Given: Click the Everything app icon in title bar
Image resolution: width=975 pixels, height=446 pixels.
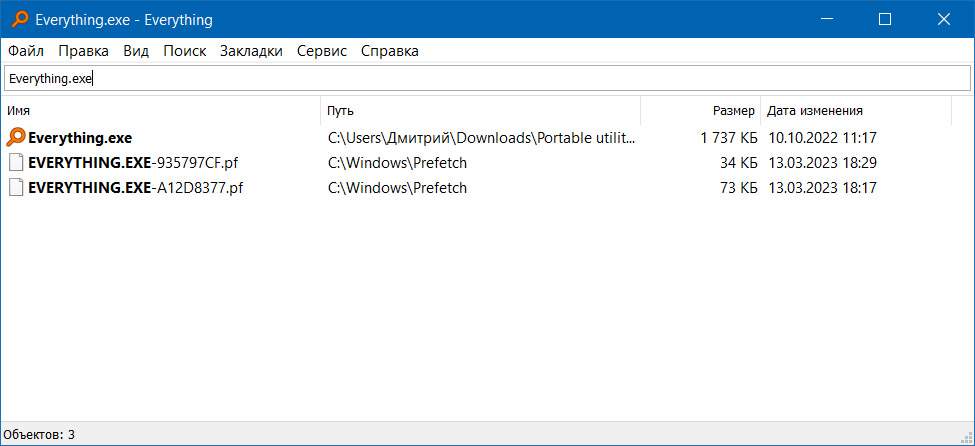Looking at the screenshot, I should click(x=20, y=20).
